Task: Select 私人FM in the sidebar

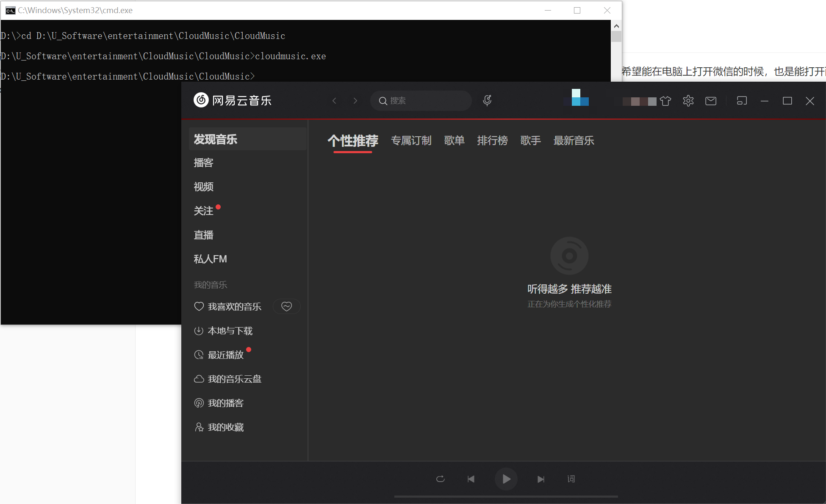Action: pyautogui.click(x=210, y=259)
